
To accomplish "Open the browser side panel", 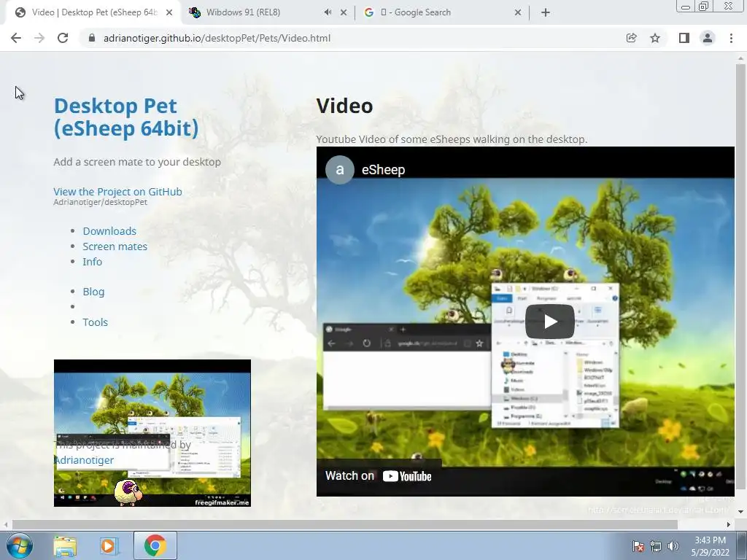I will (x=684, y=38).
